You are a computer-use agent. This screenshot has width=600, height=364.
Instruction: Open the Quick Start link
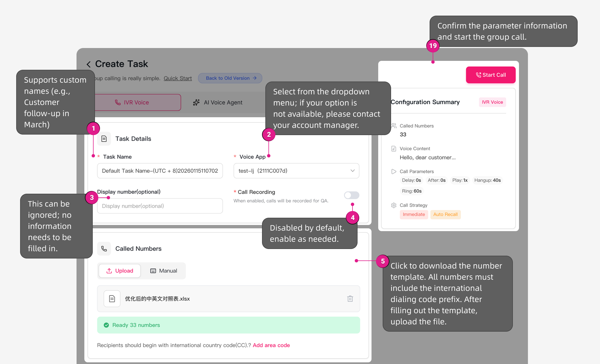click(178, 78)
